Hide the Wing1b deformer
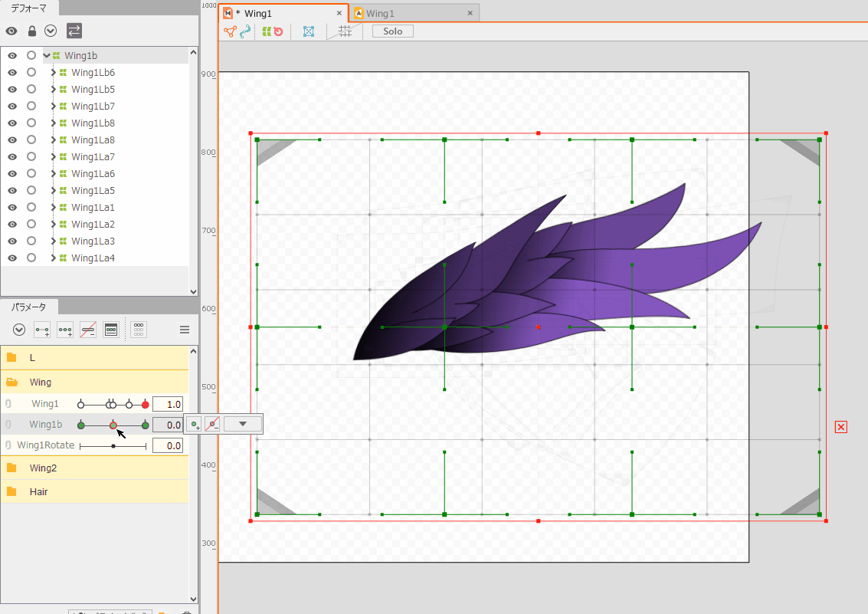Image resolution: width=868 pixels, height=614 pixels. 12,55
